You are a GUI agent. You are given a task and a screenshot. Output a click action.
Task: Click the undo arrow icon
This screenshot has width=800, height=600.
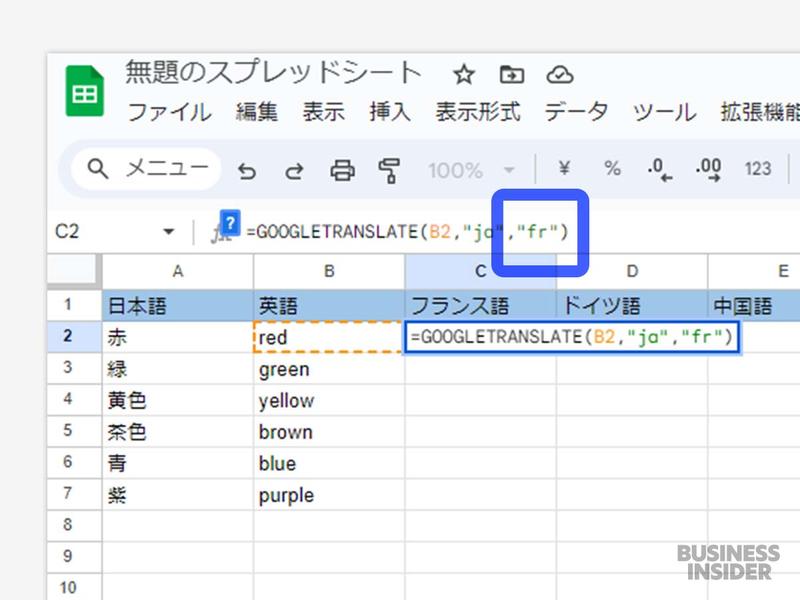[247, 170]
